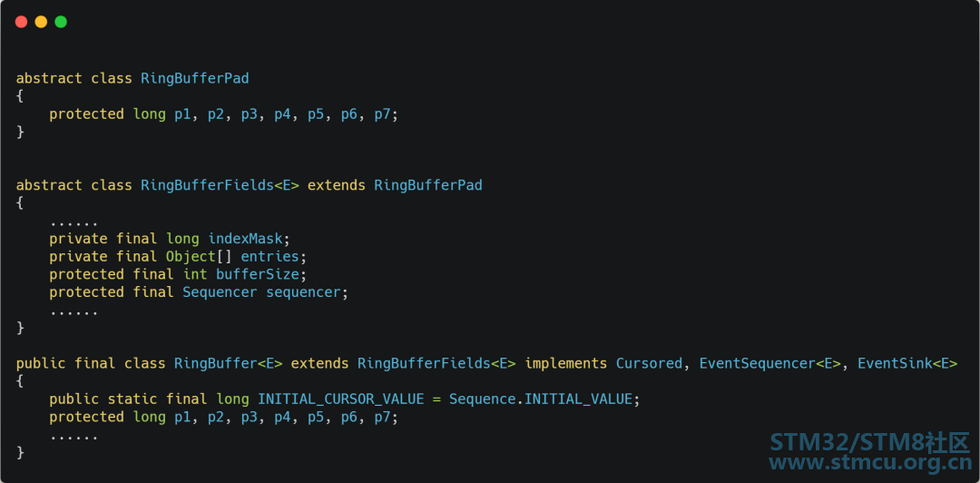
Task: Click p7 in the RingBufferPad class
Action: pos(383,114)
